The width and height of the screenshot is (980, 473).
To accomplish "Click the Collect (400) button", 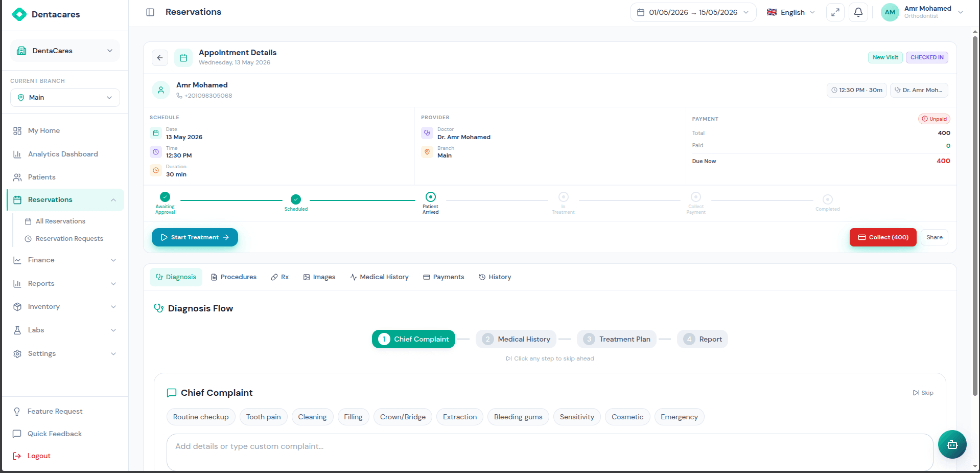I will 883,237.
